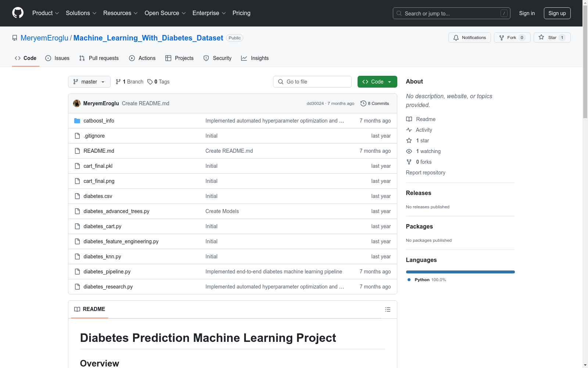The height and width of the screenshot is (368, 588).
Task: Expand the Product menu
Action: point(46,13)
